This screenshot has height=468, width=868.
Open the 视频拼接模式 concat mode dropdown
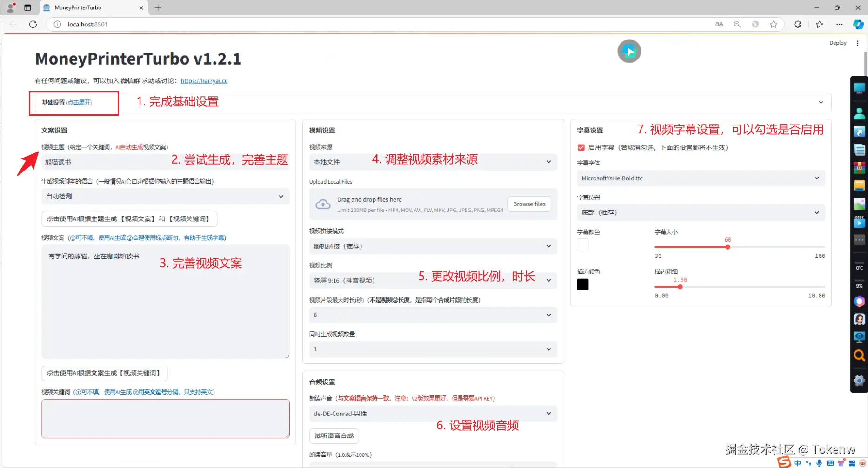click(x=433, y=246)
